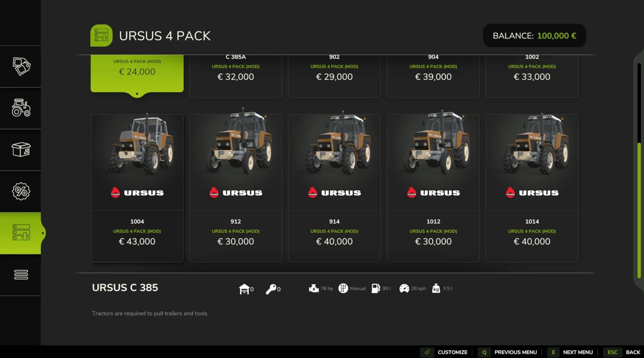Open the tractor vehicles category icon
This screenshot has height=358, width=644.
[21, 108]
